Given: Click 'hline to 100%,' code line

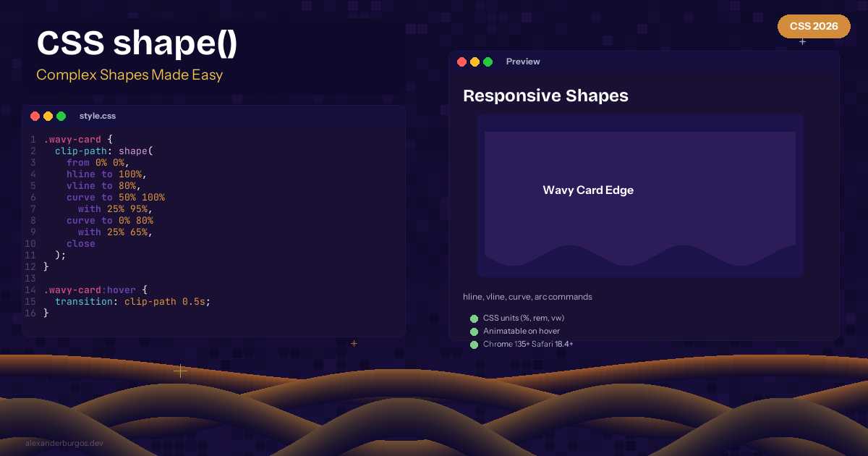Looking at the screenshot, I should click(x=107, y=174).
